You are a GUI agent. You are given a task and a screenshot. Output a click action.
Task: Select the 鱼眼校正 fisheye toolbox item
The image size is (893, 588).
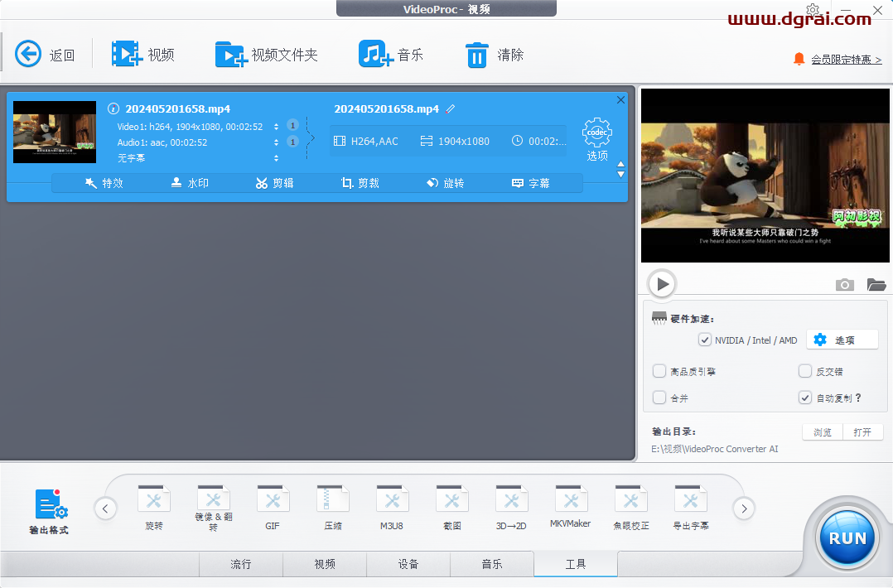(x=630, y=508)
